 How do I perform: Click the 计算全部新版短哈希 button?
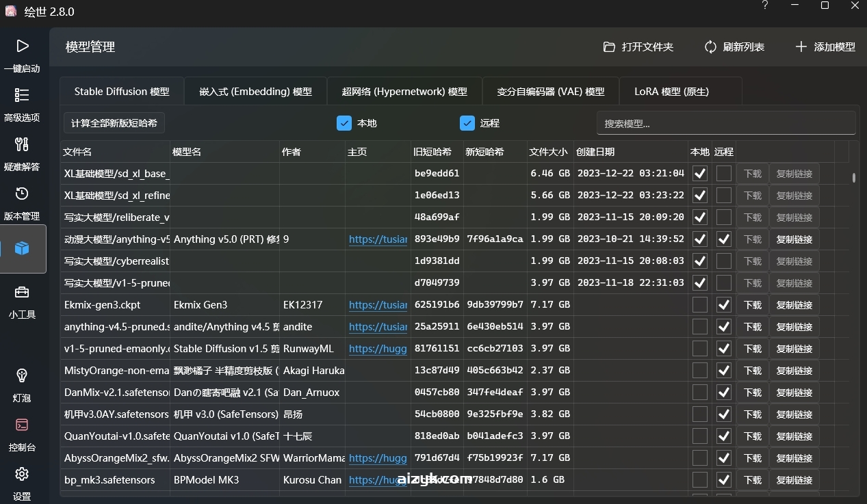coord(114,123)
